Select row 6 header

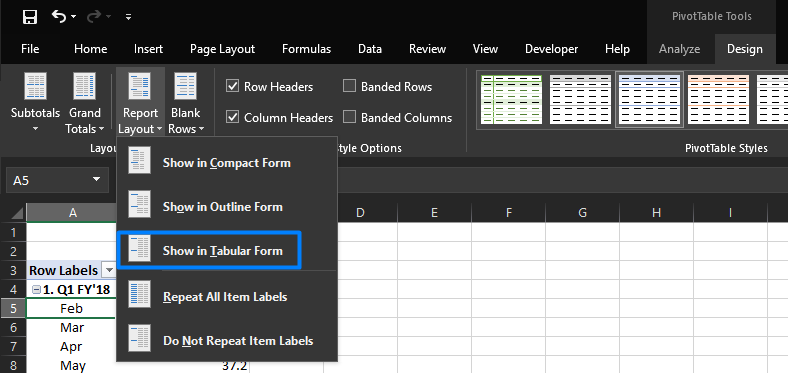click(13, 328)
